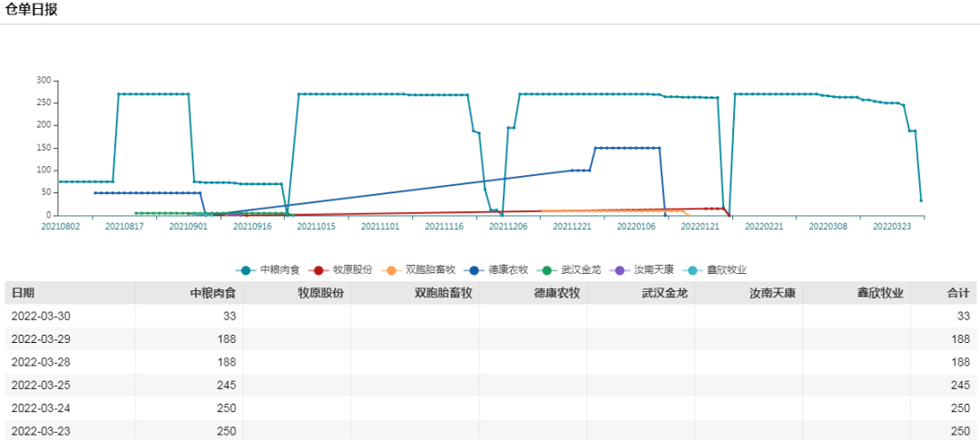The height and width of the screenshot is (440, 980).
Task: Click the 德康农牧 legend marker icon
Action: 472,269
